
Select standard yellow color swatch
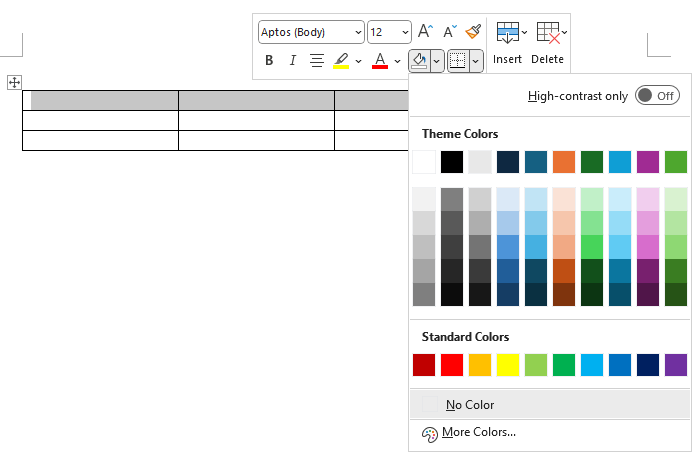[508, 365]
